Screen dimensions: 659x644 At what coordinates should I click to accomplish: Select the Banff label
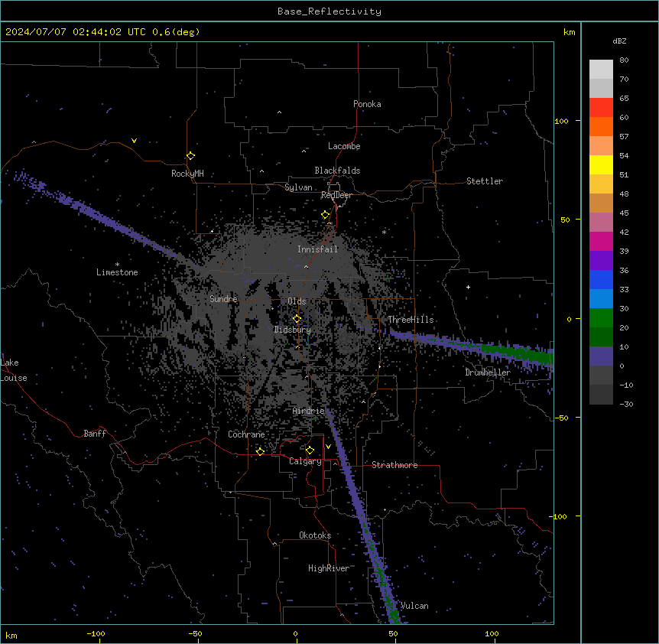click(x=95, y=434)
